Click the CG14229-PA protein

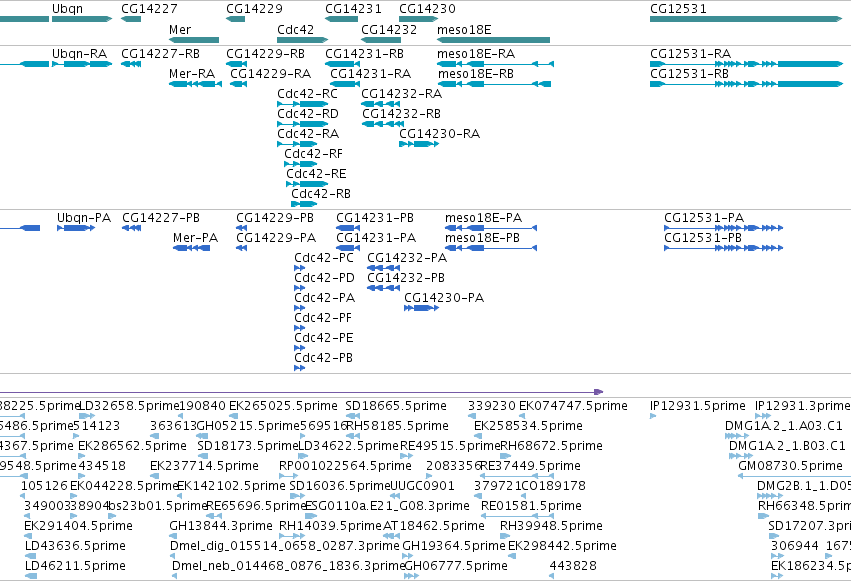click(242, 248)
